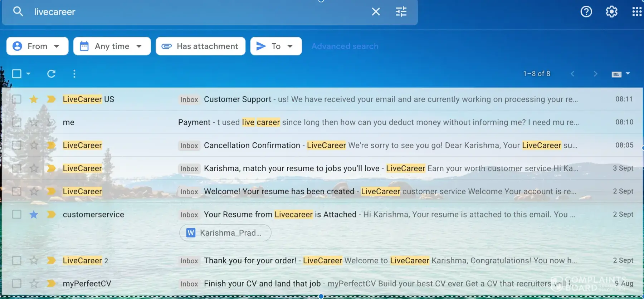Open the Settings gear
The height and width of the screenshot is (299, 644).
611,12
